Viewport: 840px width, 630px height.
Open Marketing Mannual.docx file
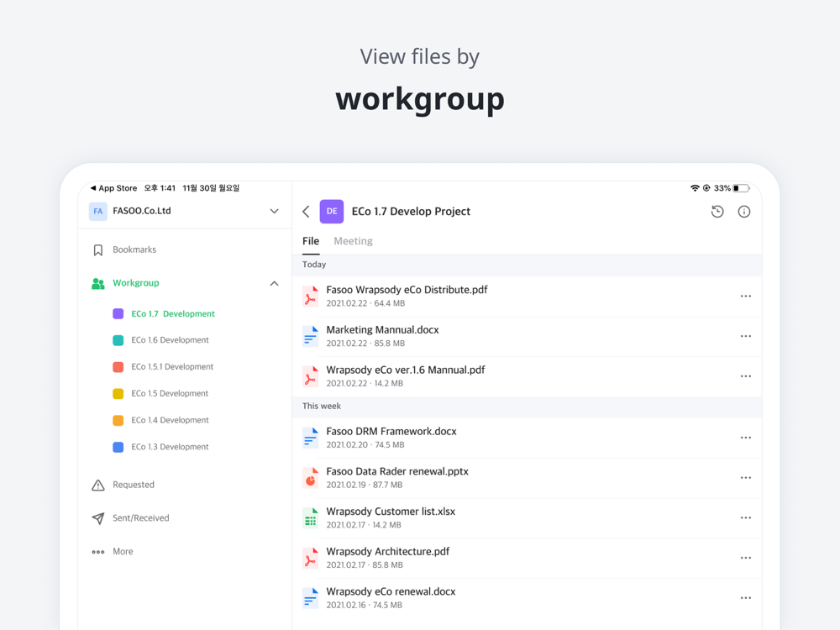[x=527, y=337]
